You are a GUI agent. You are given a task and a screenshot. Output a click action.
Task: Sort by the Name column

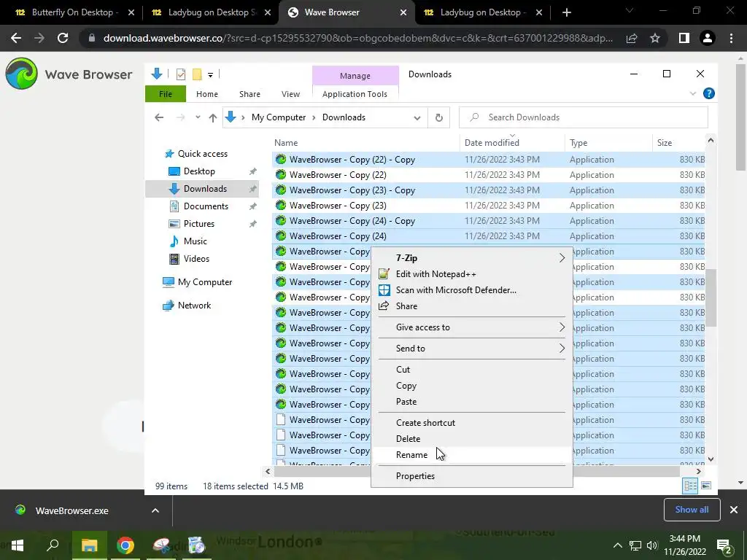(x=286, y=142)
